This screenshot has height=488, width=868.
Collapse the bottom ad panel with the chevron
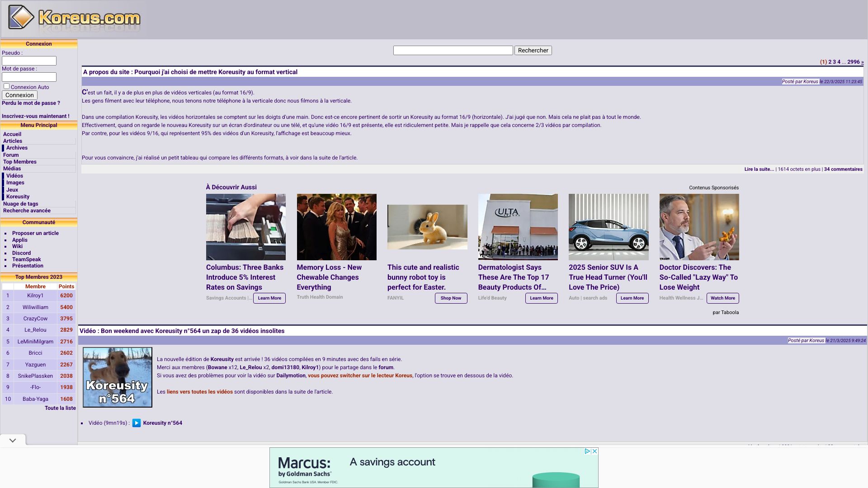pyautogui.click(x=13, y=441)
